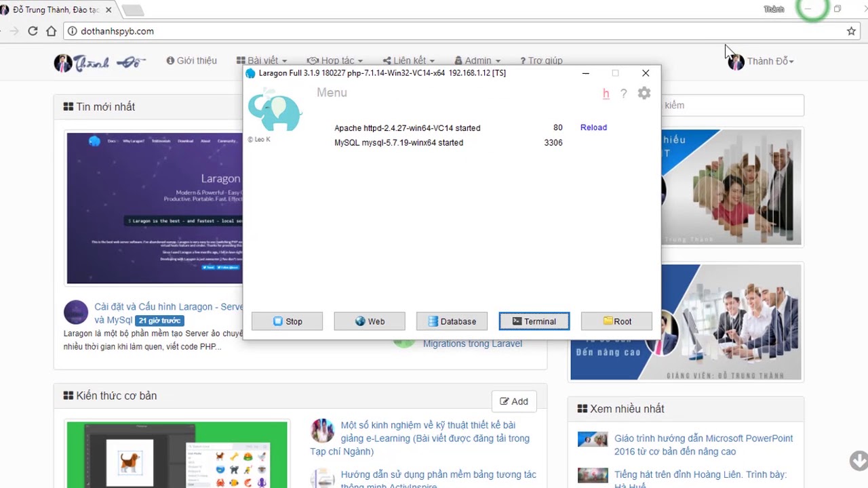Click the scroll-down arrow icon at page right
Viewport: 868px width, 488px height.
[858, 461]
